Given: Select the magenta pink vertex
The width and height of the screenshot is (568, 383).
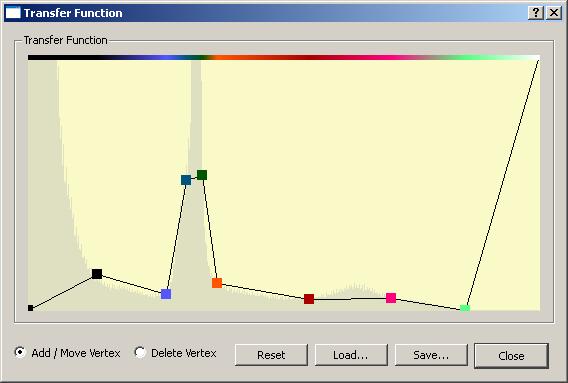Looking at the screenshot, I should 391,298.
